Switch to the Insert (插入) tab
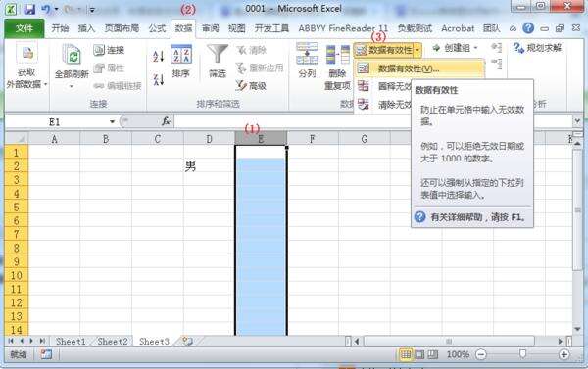The width and height of the screenshot is (588, 369). [x=86, y=28]
